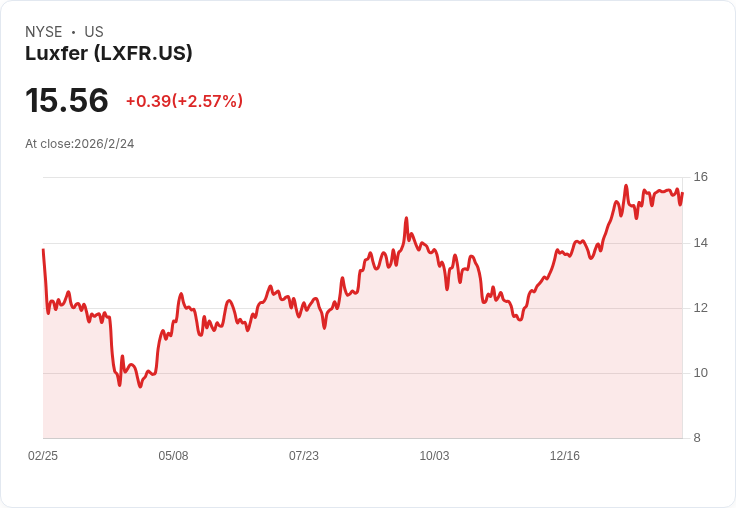Click the 12 price axis label
This screenshot has width=736, height=508.
[x=700, y=308]
